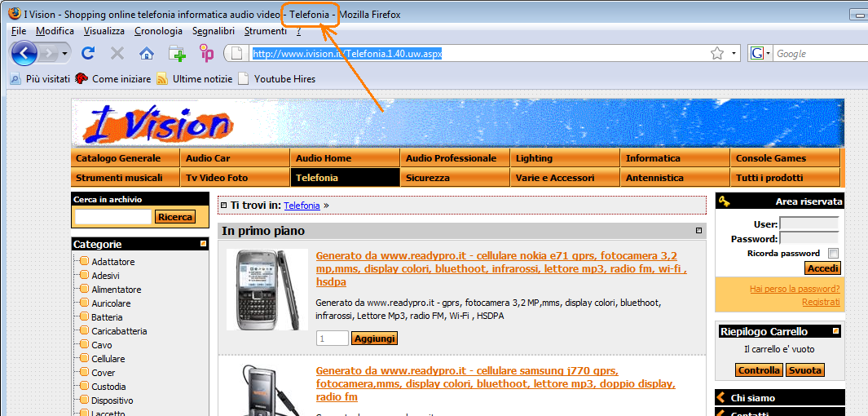Image resolution: width=868 pixels, height=416 pixels.
Task: Click the Telefonia breadcrumb link
Action: coord(302,206)
